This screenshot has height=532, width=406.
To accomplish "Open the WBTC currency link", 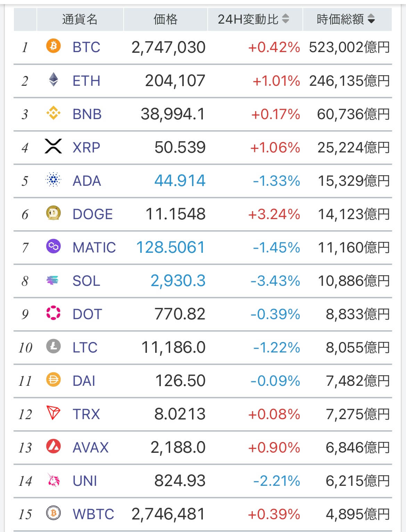I will pyautogui.click(x=93, y=514).
